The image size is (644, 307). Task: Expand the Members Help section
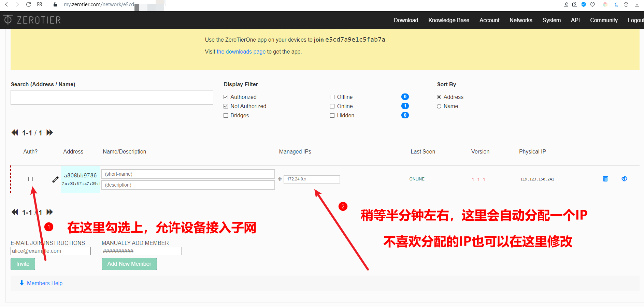pos(45,283)
